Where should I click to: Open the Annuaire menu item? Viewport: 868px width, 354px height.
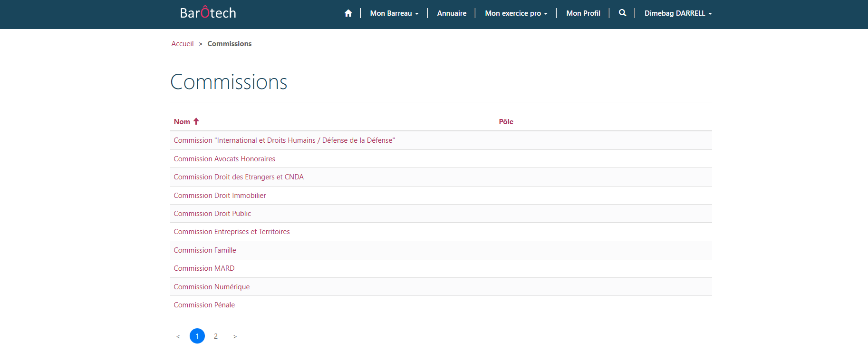(x=452, y=13)
